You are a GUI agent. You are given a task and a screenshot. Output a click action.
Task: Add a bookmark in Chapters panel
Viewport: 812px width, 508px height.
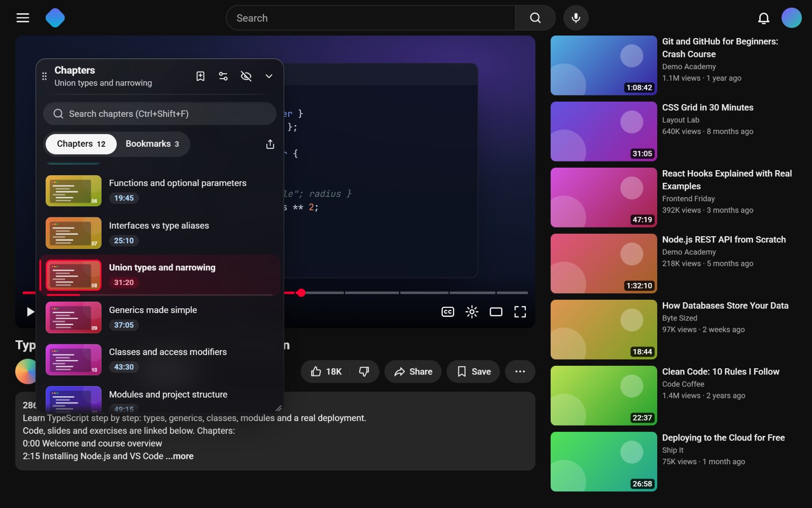tap(200, 76)
